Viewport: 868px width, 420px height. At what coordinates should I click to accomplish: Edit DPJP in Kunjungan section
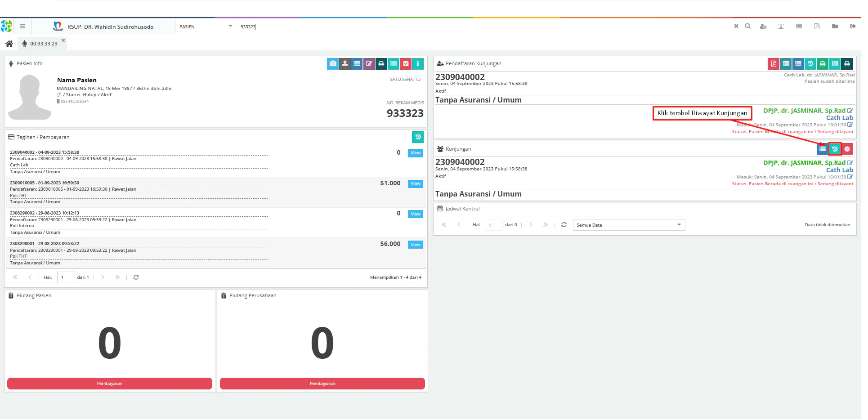(850, 163)
